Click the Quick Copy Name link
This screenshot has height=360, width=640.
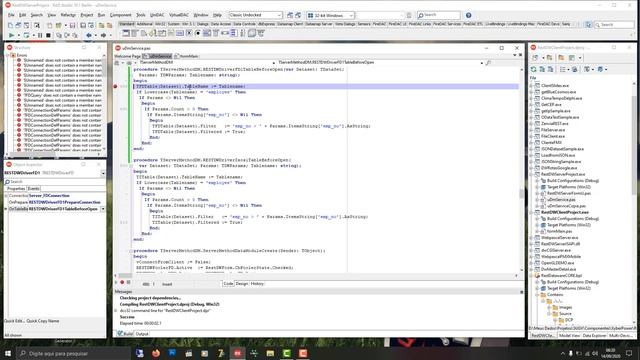pyautogui.click(x=43, y=321)
